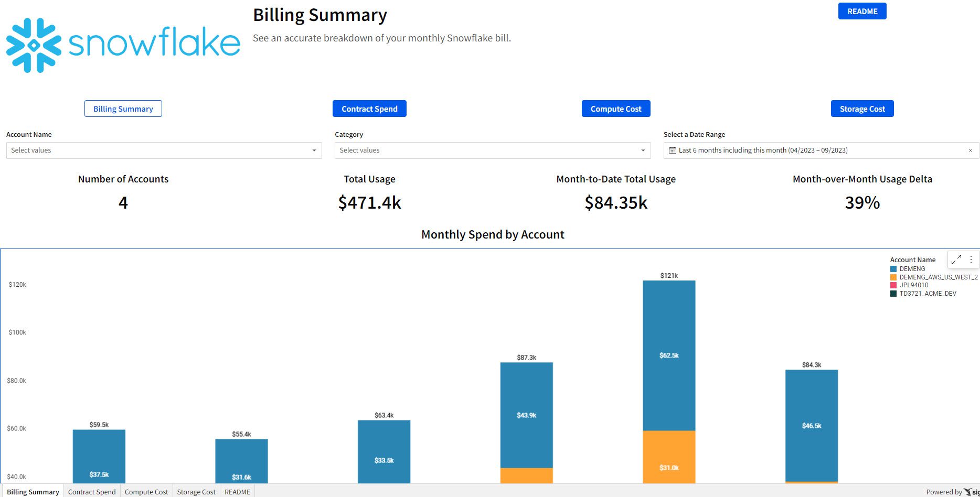Image resolution: width=980 pixels, height=497 pixels.
Task: Switch to the README bottom tab
Action: pos(237,491)
